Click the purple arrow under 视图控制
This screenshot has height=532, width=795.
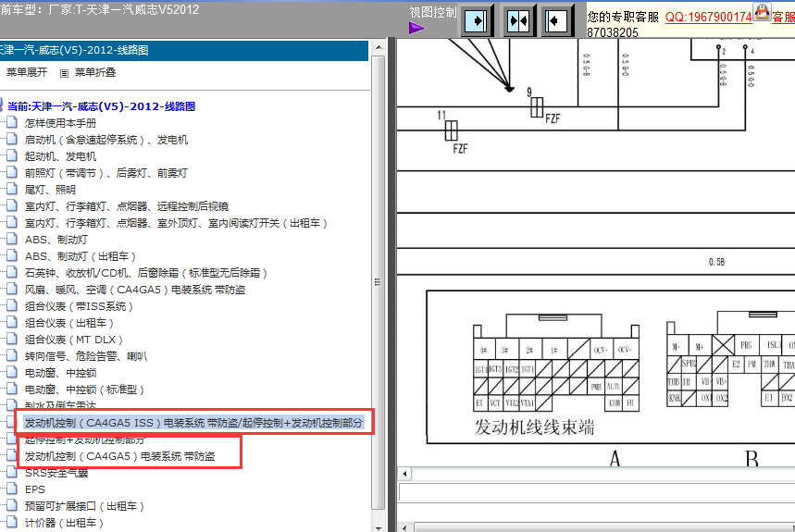416,28
